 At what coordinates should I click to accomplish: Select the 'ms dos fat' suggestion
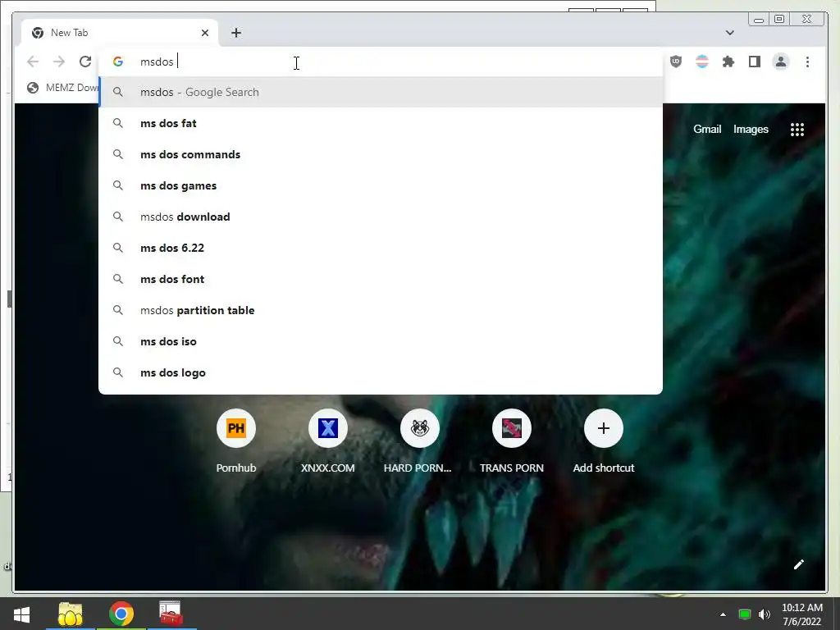click(x=381, y=123)
